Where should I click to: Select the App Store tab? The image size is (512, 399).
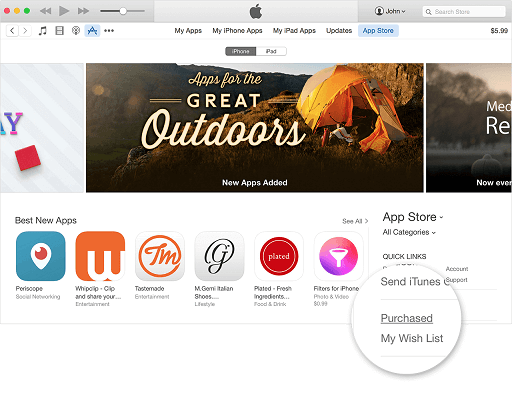378,31
